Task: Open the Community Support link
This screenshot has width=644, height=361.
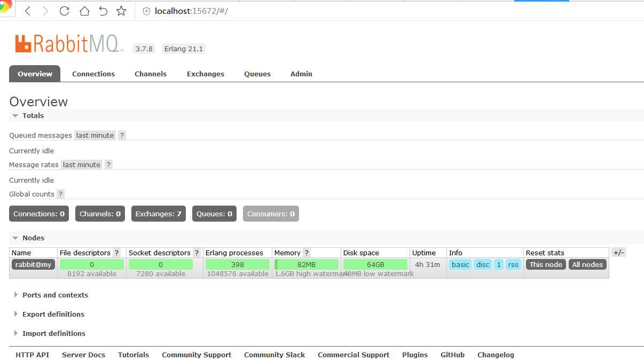Action: (197, 355)
